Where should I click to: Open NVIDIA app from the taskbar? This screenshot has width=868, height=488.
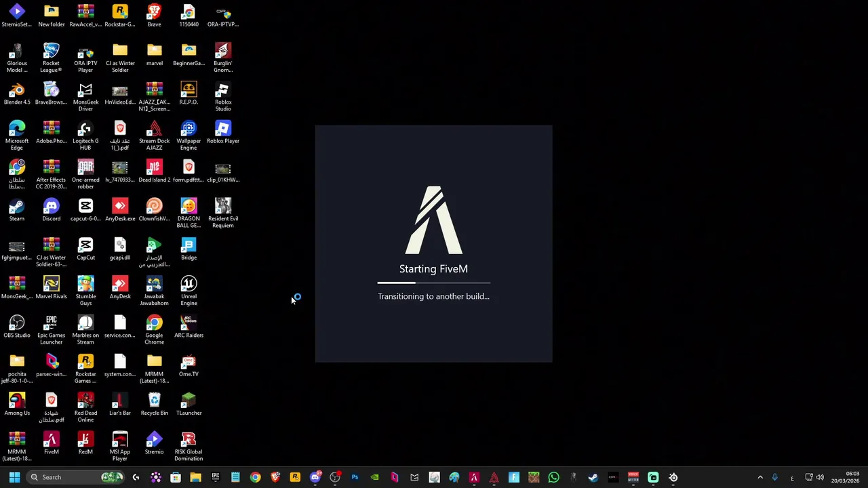tap(374, 477)
